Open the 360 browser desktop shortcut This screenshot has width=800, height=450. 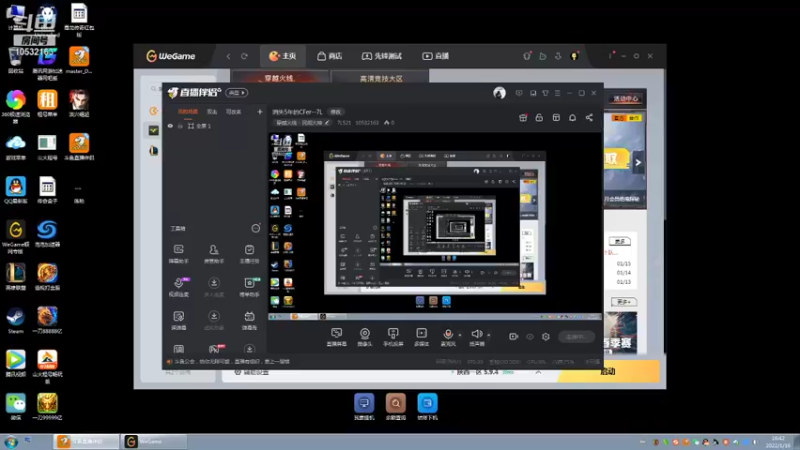point(16,106)
